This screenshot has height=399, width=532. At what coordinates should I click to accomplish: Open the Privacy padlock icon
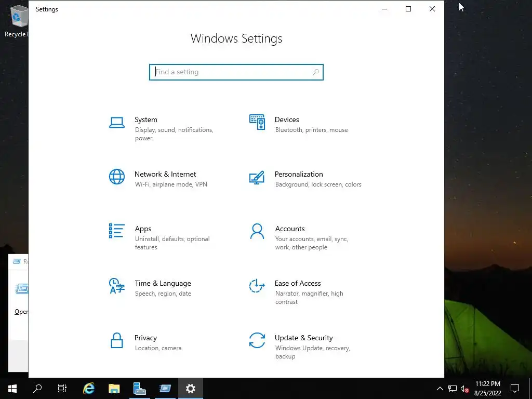117,340
